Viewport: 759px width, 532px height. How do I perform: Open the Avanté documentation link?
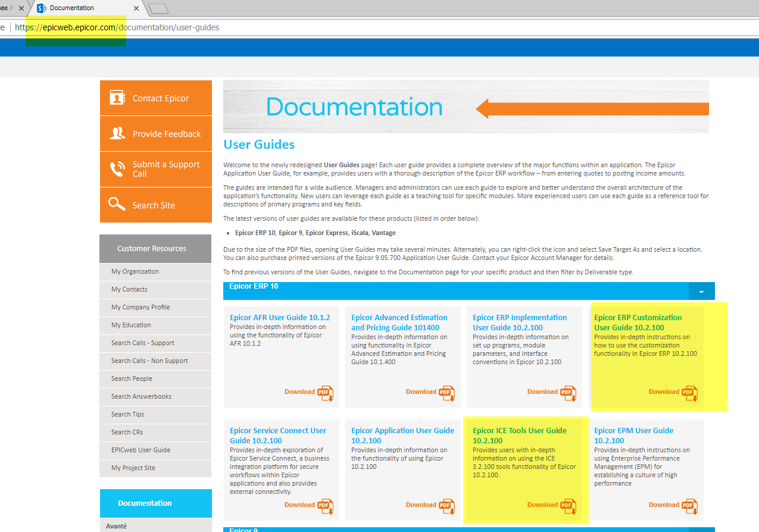[116, 526]
